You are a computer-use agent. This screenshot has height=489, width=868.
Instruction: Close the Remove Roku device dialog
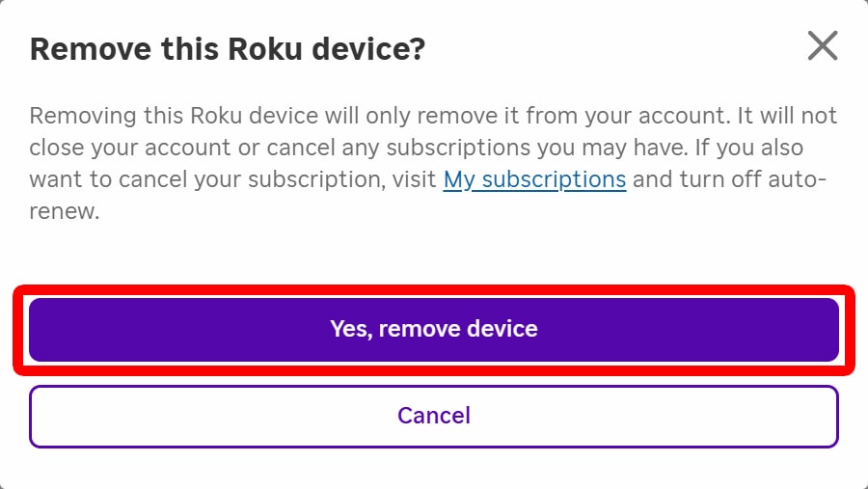tap(822, 45)
